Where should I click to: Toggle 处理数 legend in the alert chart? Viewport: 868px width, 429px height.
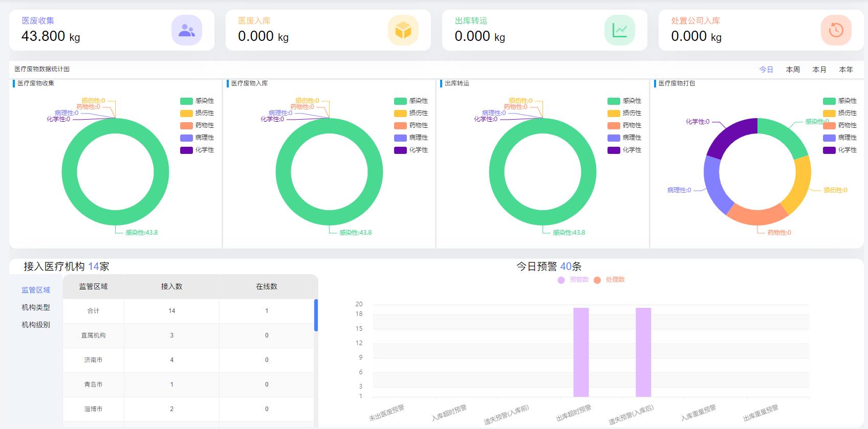[x=609, y=280]
